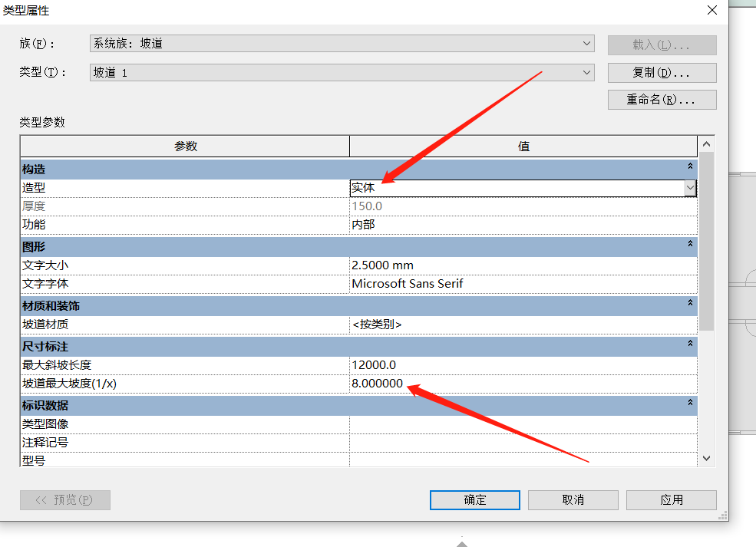756x547 pixels.
Task: Collapse the 材质和装饰 section
Action: click(690, 304)
